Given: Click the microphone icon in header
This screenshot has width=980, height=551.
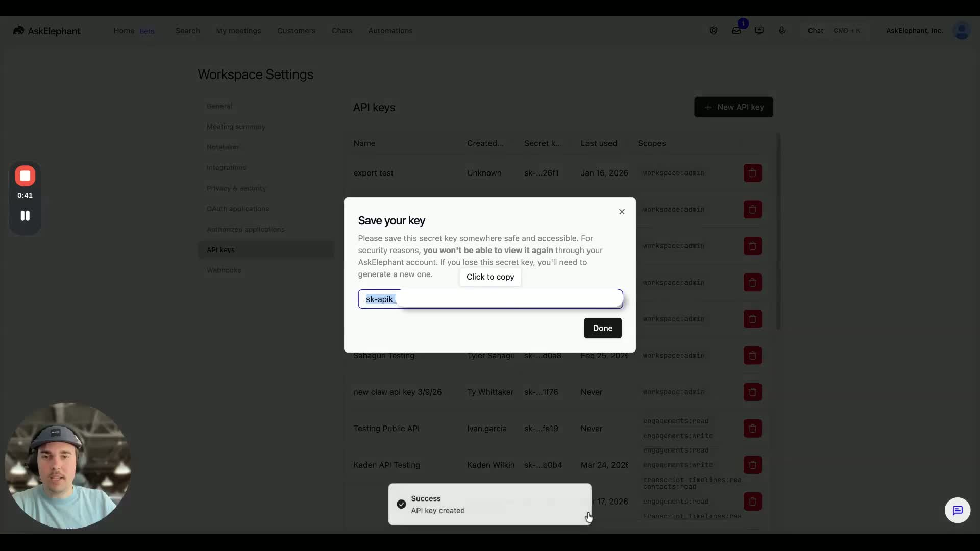Looking at the screenshot, I should (782, 31).
